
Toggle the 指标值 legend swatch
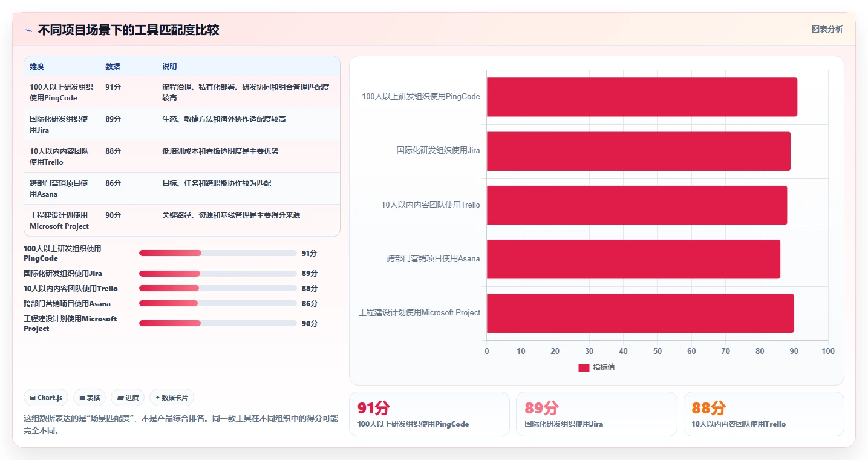(584, 368)
